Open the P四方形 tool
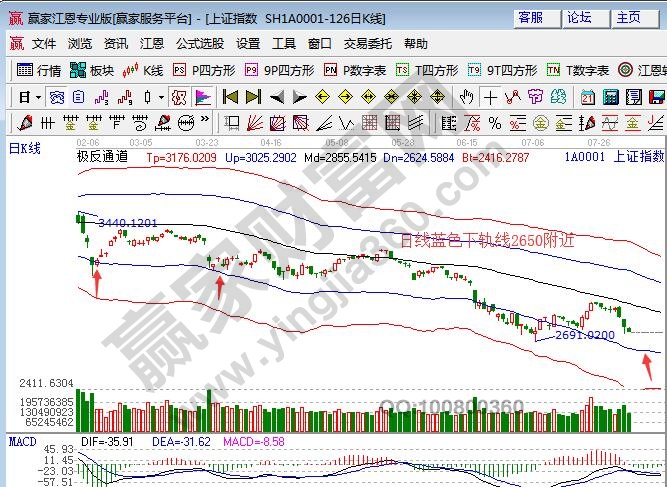This screenshot has width=667, height=487. (x=204, y=70)
